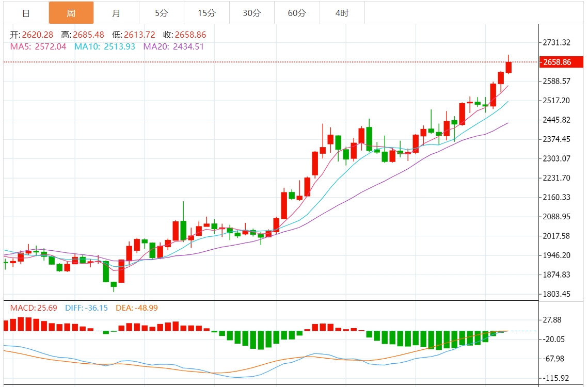Click the DIFF -36.15 legend label
588x387 pixels.
coord(86,308)
